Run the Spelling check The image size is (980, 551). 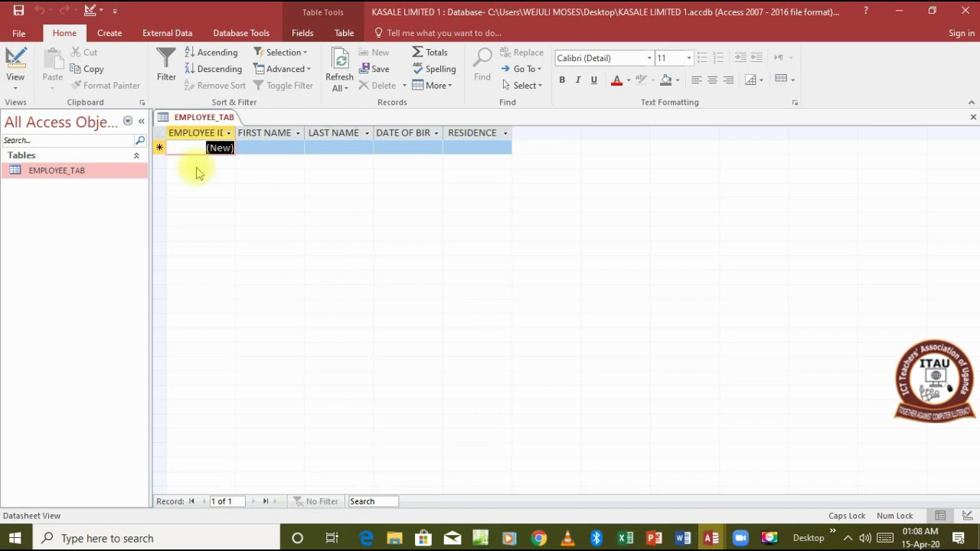pyautogui.click(x=434, y=69)
